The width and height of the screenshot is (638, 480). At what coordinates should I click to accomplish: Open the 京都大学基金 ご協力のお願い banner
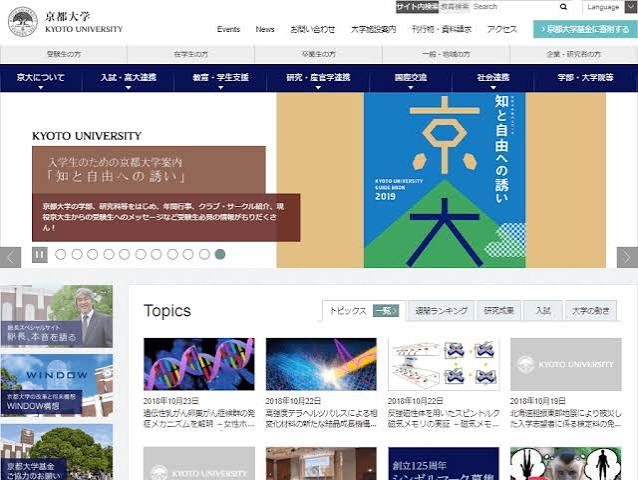(x=57, y=452)
